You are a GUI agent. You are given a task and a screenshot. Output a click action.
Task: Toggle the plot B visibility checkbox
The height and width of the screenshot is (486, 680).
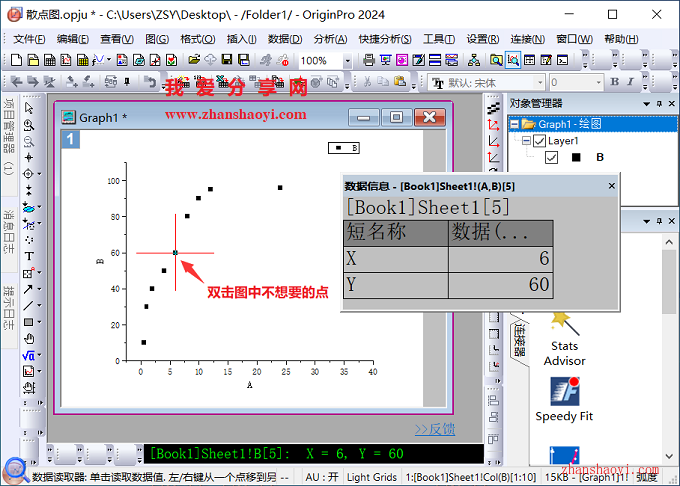pyautogui.click(x=551, y=157)
